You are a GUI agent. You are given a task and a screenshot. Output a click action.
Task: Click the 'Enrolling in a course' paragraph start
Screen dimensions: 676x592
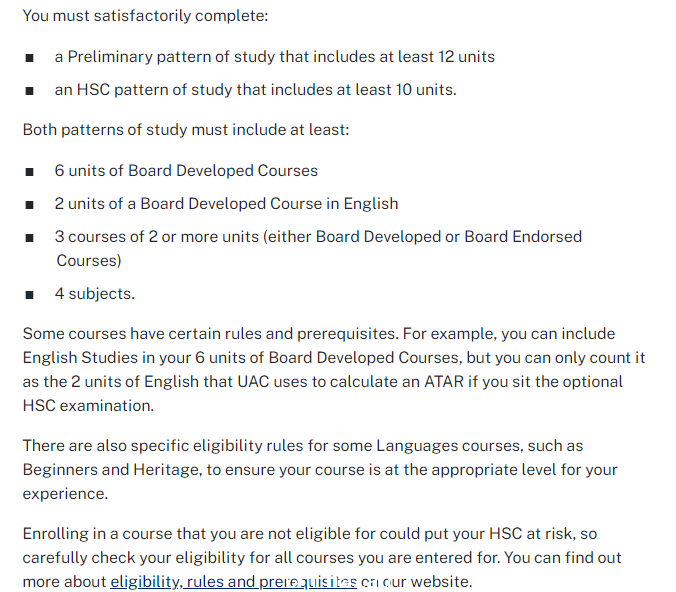(x=97, y=534)
